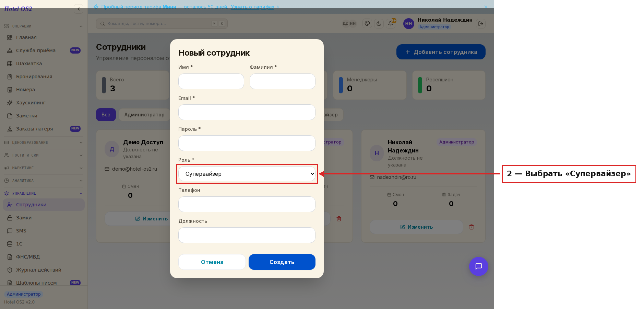Screen dimensions: 644x309
Task: Click the logout icon near profile
Action: coord(481,24)
